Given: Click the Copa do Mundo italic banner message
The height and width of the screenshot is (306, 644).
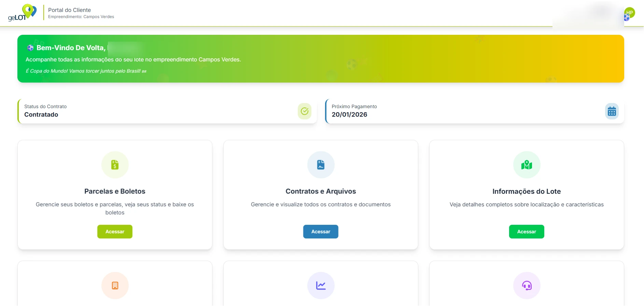Looking at the screenshot, I should click(86, 71).
